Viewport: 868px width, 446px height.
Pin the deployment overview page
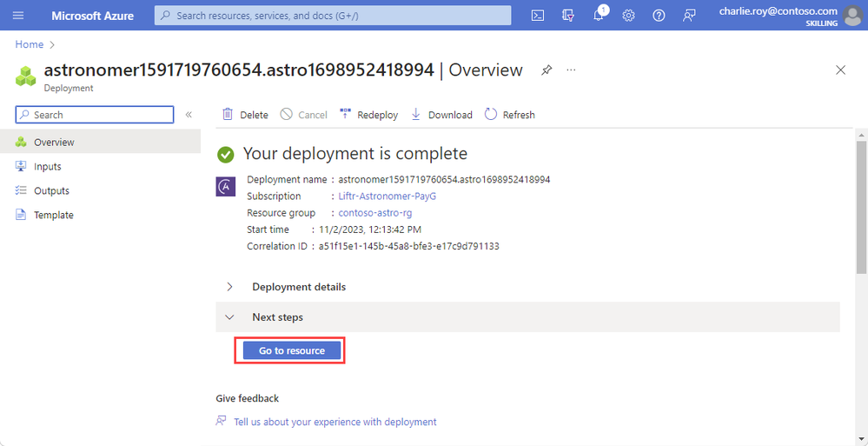tap(547, 70)
